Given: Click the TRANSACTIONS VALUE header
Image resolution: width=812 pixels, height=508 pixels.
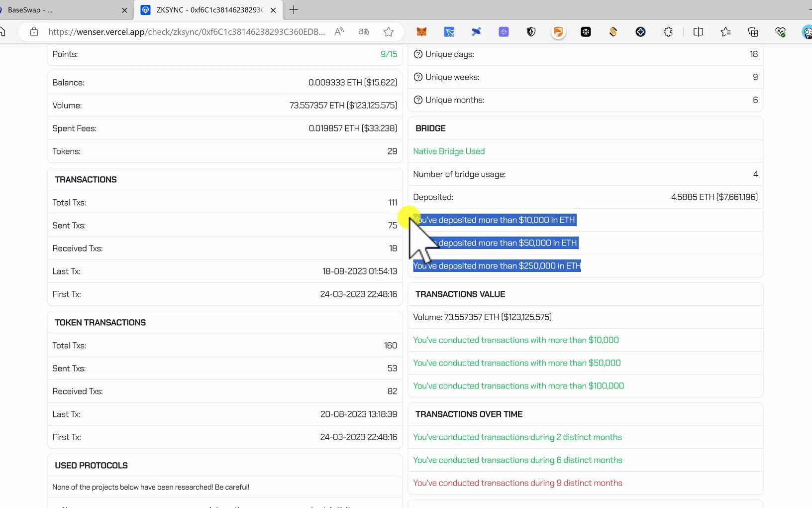Looking at the screenshot, I should [x=460, y=294].
